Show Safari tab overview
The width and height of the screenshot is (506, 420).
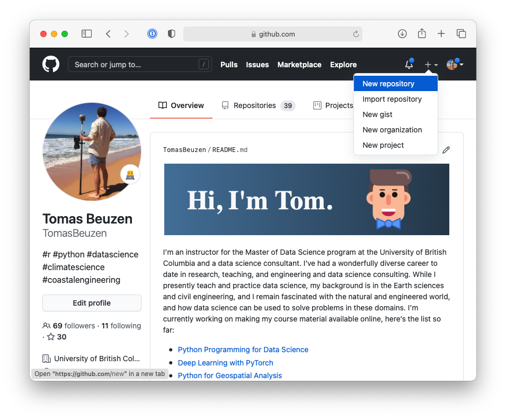[461, 33]
